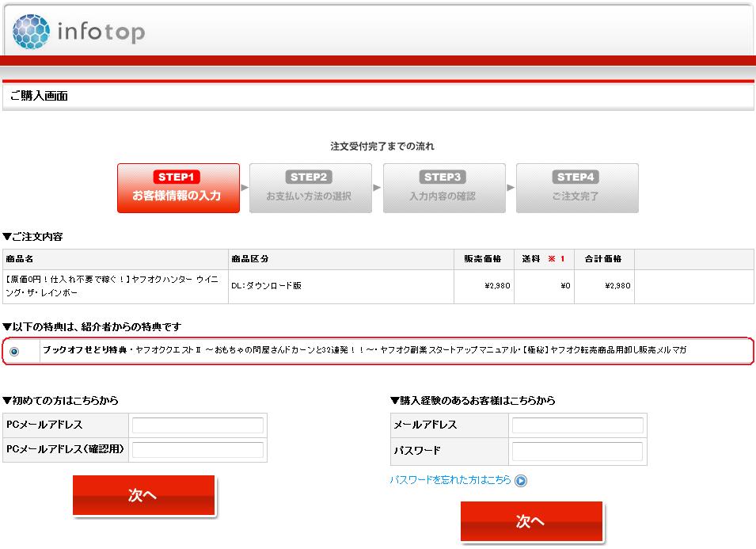Click the returning customer メールアドレス label
The image size is (756, 549).
(425, 425)
